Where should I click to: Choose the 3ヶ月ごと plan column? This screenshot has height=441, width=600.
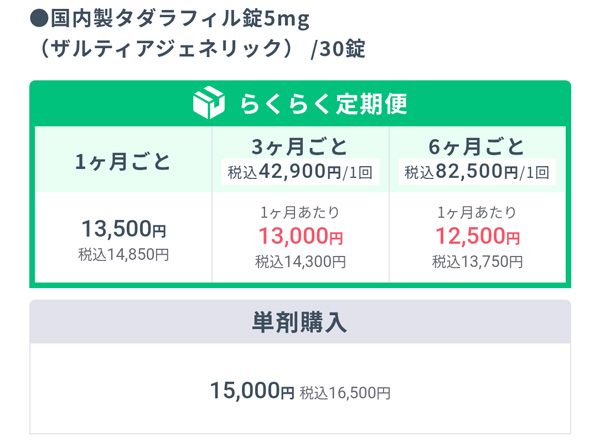tap(300, 204)
